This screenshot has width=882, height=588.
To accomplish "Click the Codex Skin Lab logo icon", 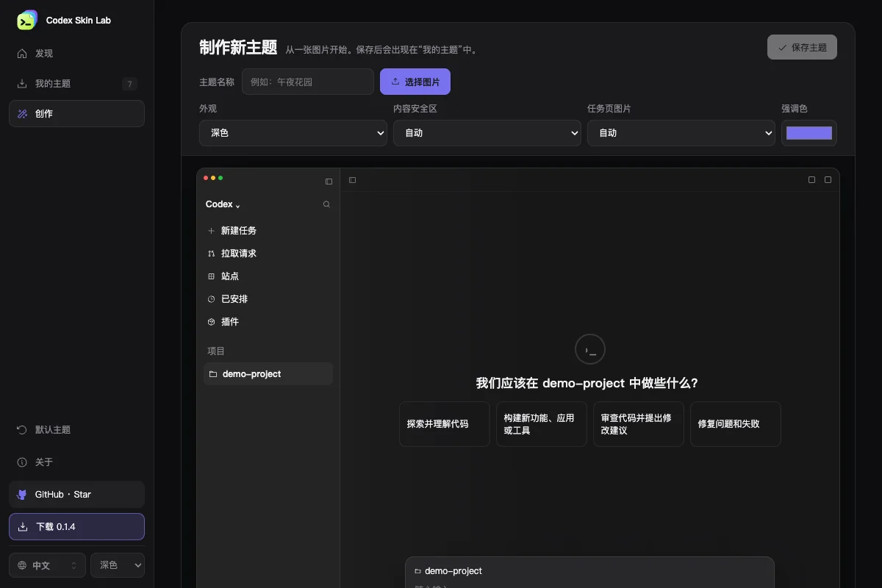I will (x=26, y=21).
